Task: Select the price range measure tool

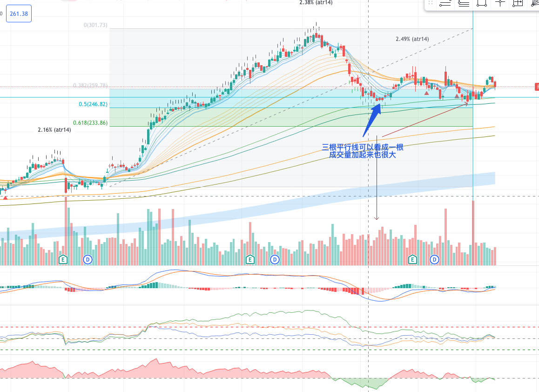Action: click(518, 4)
